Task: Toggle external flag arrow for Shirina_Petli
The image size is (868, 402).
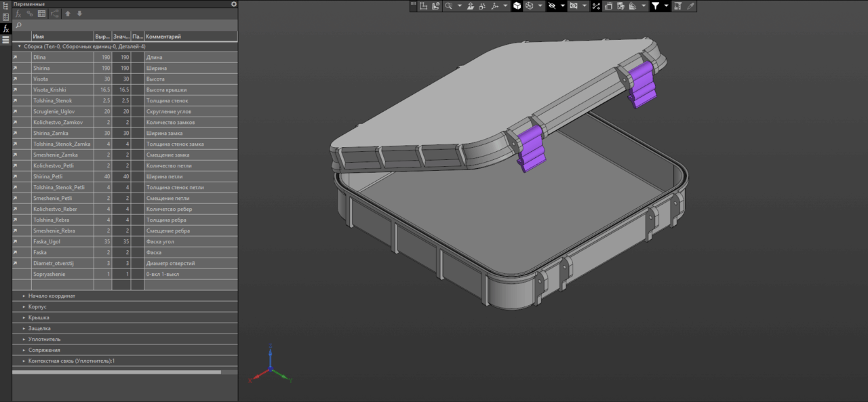Action: click(15, 177)
